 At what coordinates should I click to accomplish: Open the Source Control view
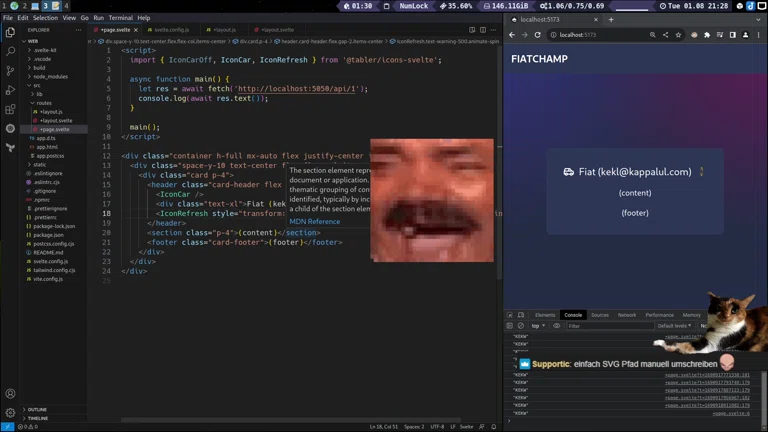tap(10, 71)
